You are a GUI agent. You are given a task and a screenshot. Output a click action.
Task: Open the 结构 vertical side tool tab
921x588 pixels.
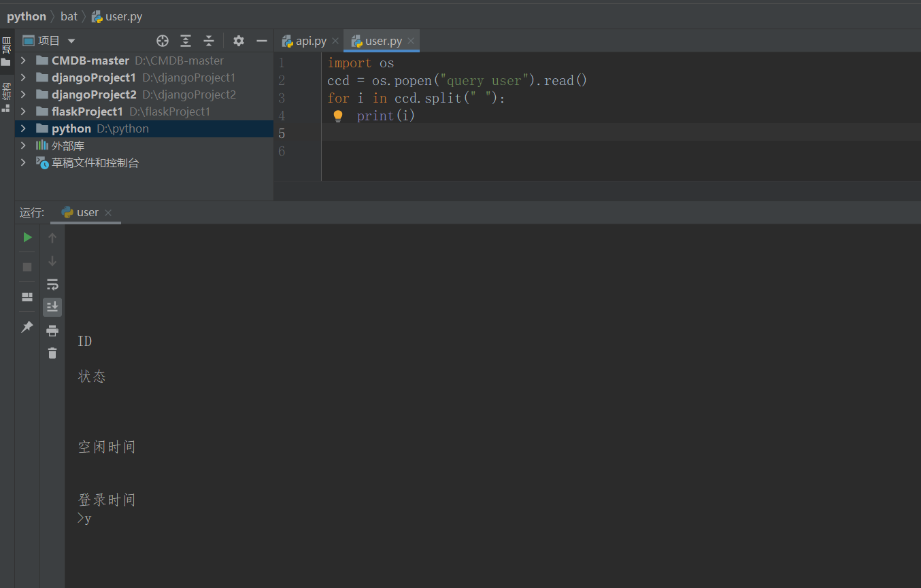pos(7,97)
